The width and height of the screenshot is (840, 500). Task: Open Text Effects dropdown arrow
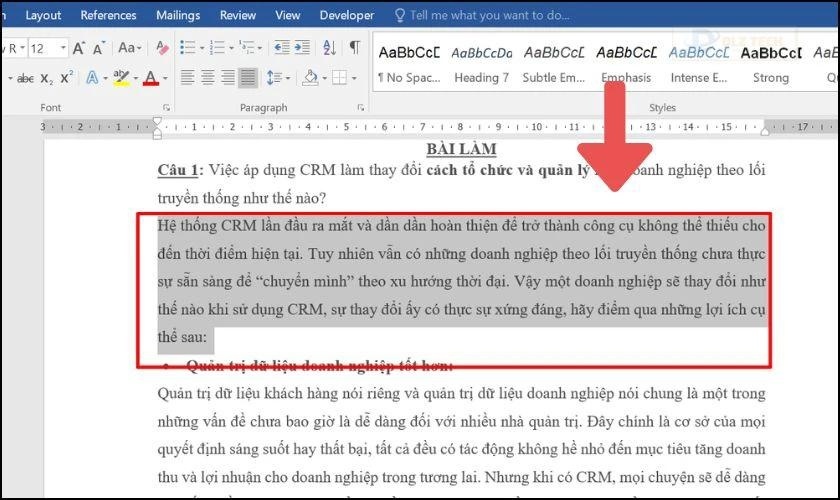(105, 79)
